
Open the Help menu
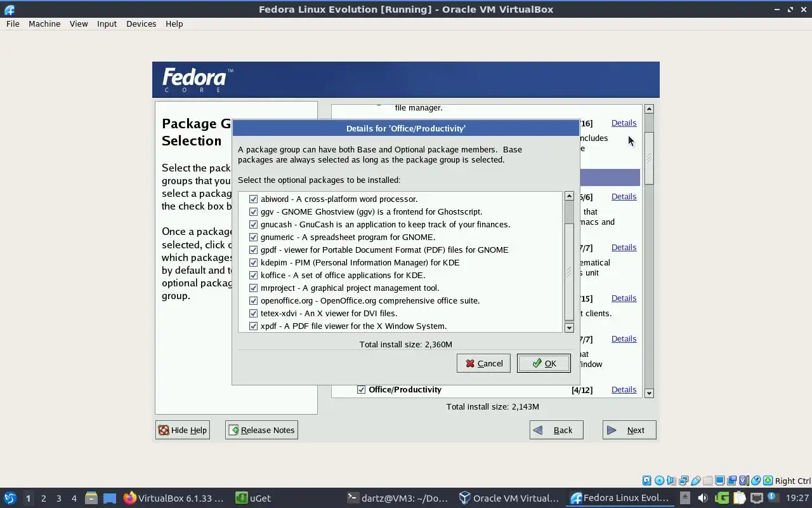click(174, 23)
